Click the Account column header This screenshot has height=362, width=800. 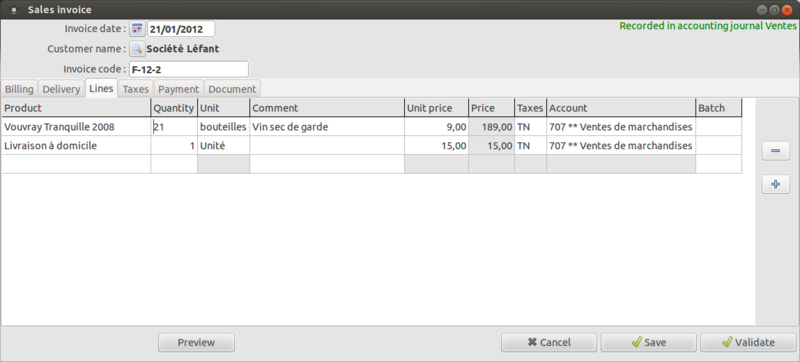(x=621, y=108)
